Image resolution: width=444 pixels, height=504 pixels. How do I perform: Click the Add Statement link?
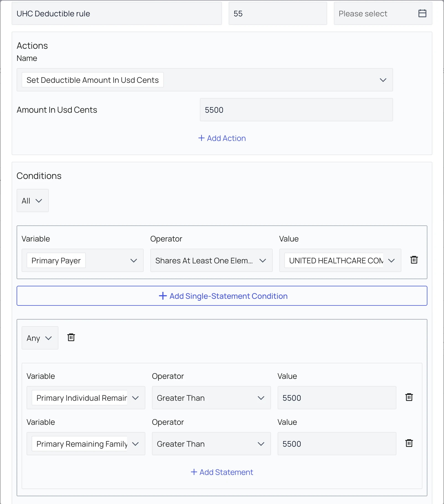coord(222,472)
